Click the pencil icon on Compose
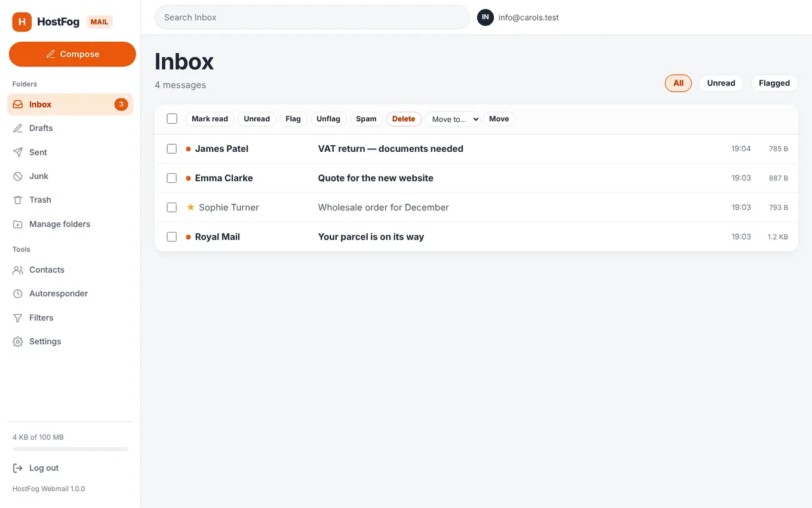The width and height of the screenshot is (812, 508). click(x=51, y=54)
